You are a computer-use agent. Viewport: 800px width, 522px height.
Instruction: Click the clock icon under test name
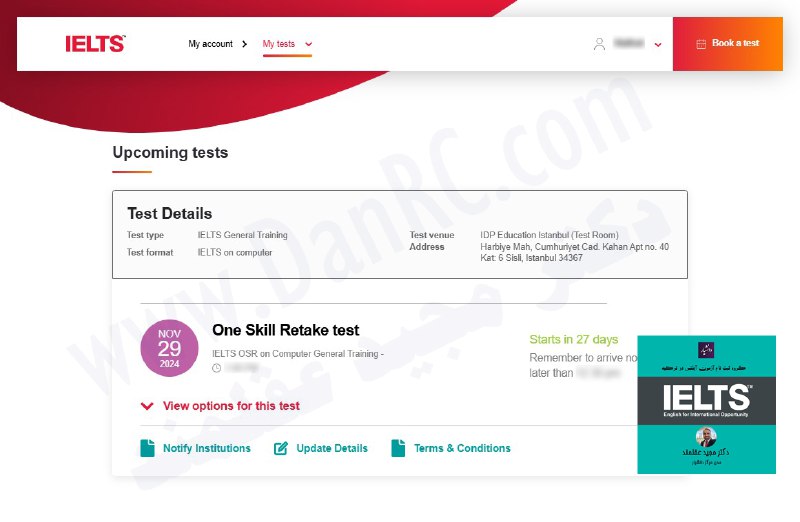click(216, 368)
